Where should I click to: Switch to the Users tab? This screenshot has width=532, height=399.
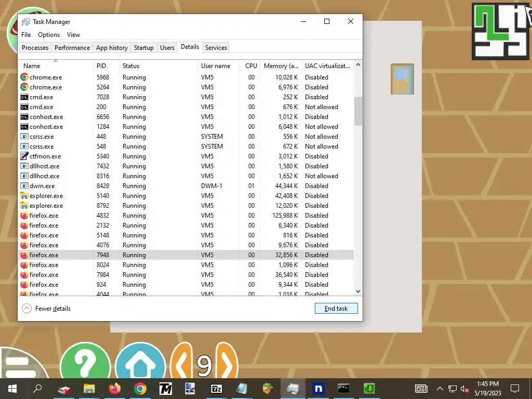167,47
